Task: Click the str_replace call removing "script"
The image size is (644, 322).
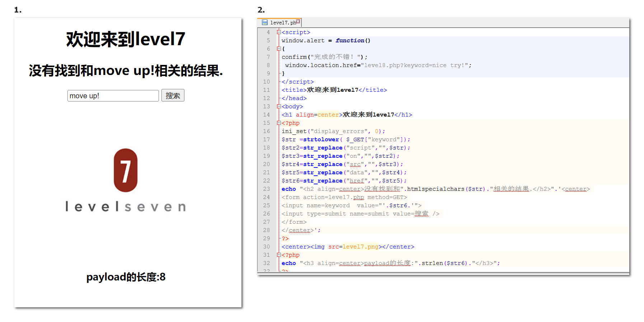Action: 323,148
